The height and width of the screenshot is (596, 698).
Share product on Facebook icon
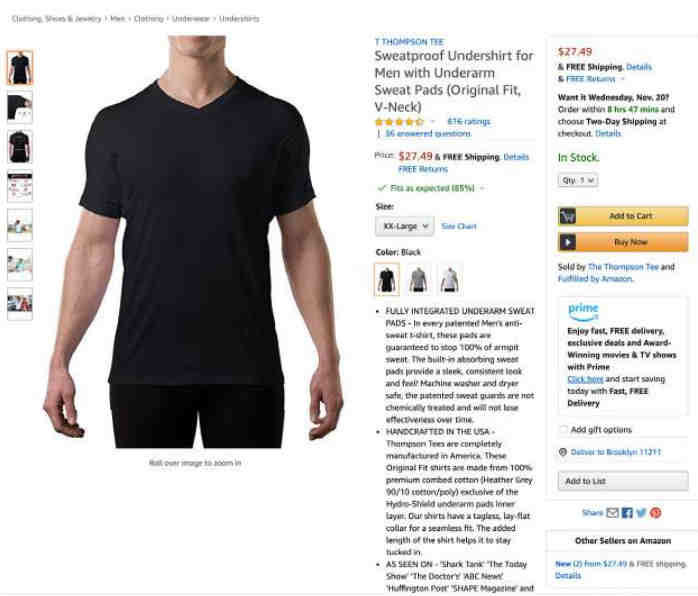point(627,513)
